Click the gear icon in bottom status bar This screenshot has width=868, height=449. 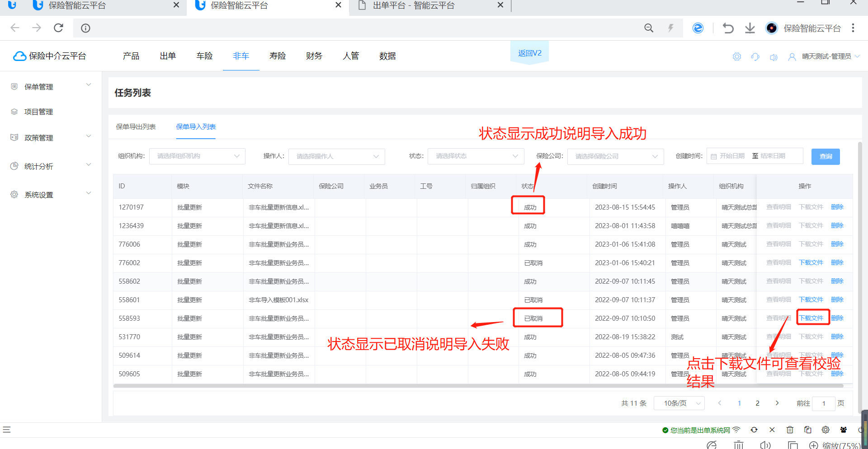(826, 430)
